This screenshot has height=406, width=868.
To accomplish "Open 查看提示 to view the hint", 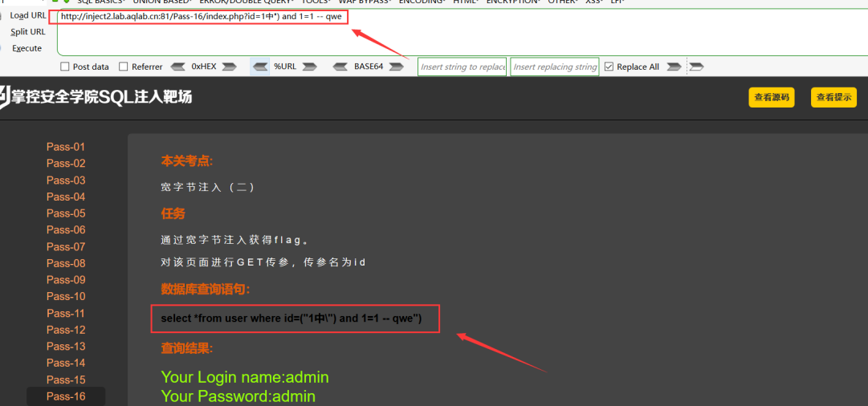I will click(833, 97).
